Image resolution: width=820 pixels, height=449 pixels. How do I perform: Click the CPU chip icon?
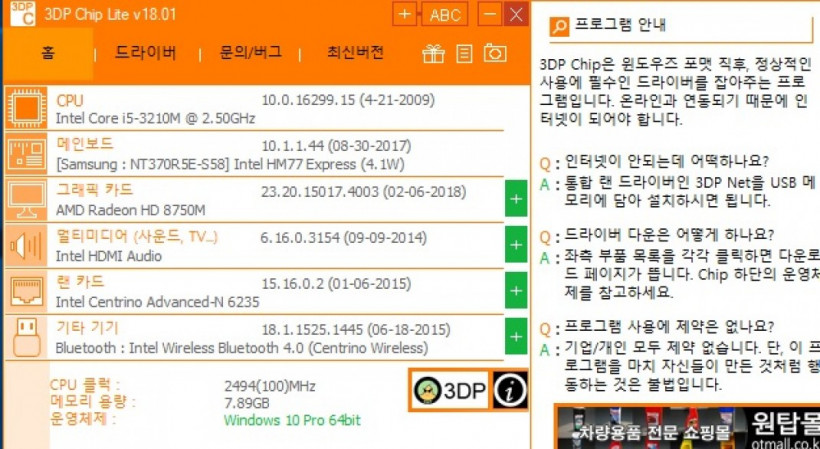coord(26,108)
